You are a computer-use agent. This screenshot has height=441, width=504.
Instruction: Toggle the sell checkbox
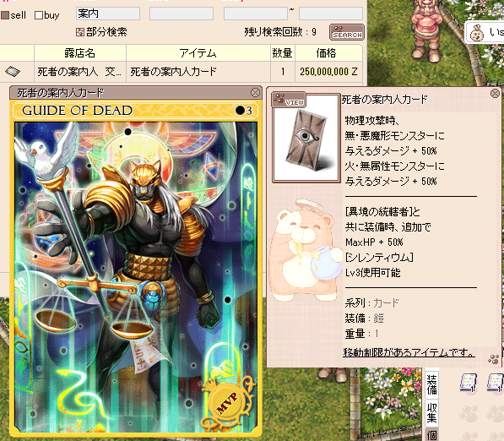tap(5, 15)
